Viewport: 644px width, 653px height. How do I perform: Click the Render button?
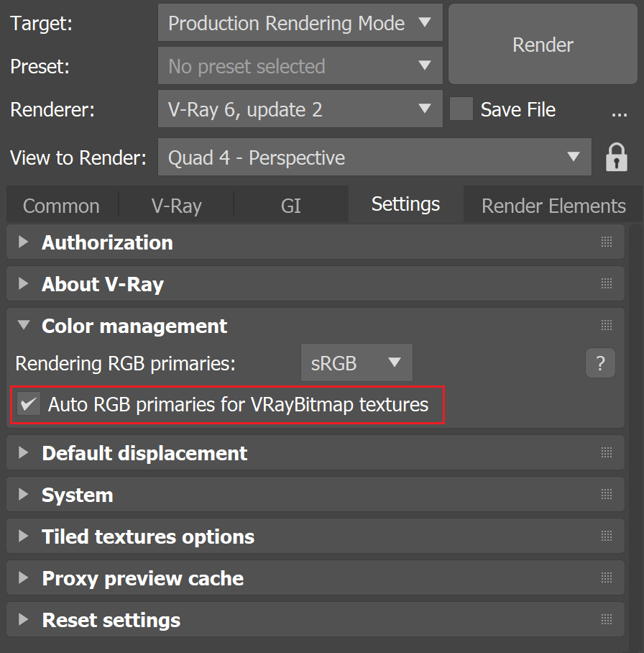click(542, 45)
